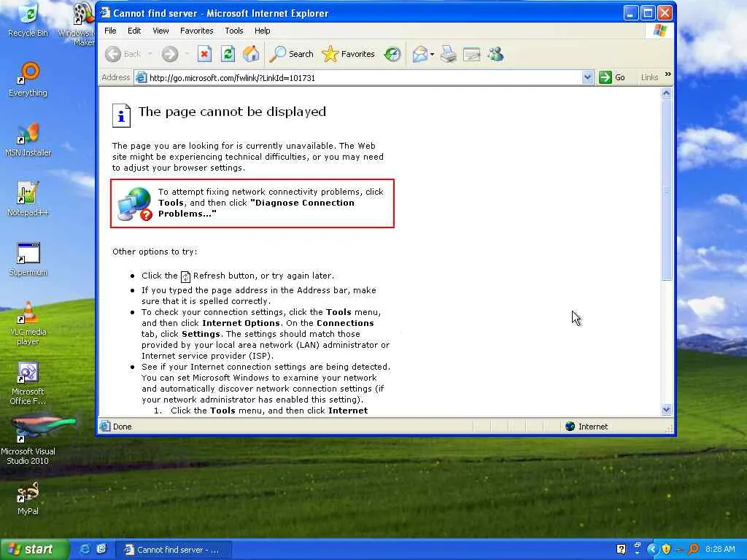Viewport: 747px width, 560px height.
Task: Select the Notepad++ desktop shortcut
Action: click(x=28, y=199)
